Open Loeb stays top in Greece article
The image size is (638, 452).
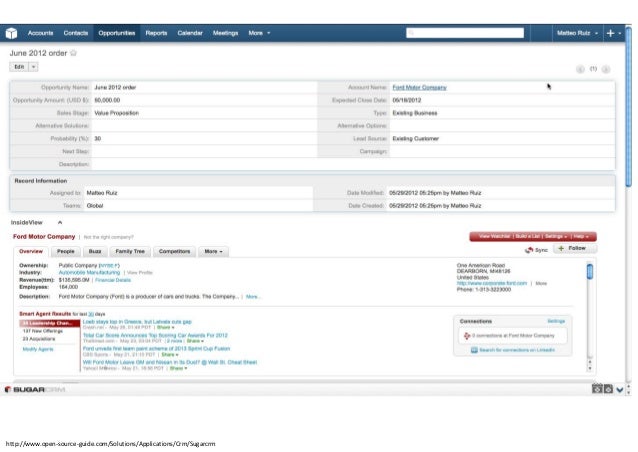click(x=137, y=322)
